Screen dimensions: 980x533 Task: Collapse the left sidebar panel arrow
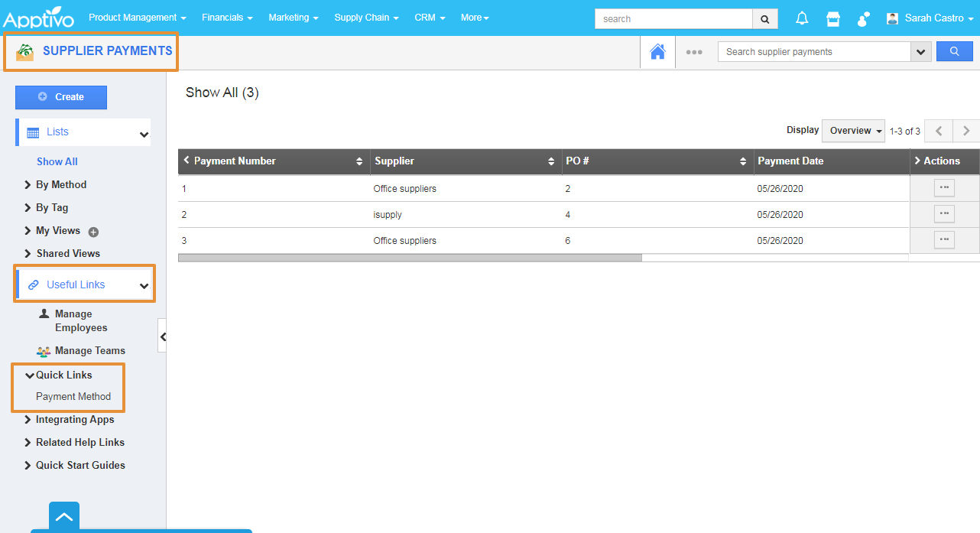[162, 336]
